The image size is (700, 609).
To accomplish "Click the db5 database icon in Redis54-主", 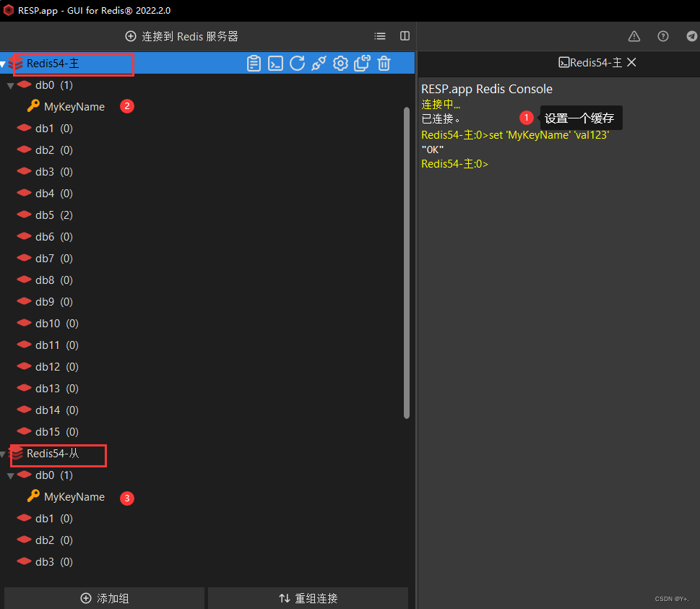I will coord(24,215).
